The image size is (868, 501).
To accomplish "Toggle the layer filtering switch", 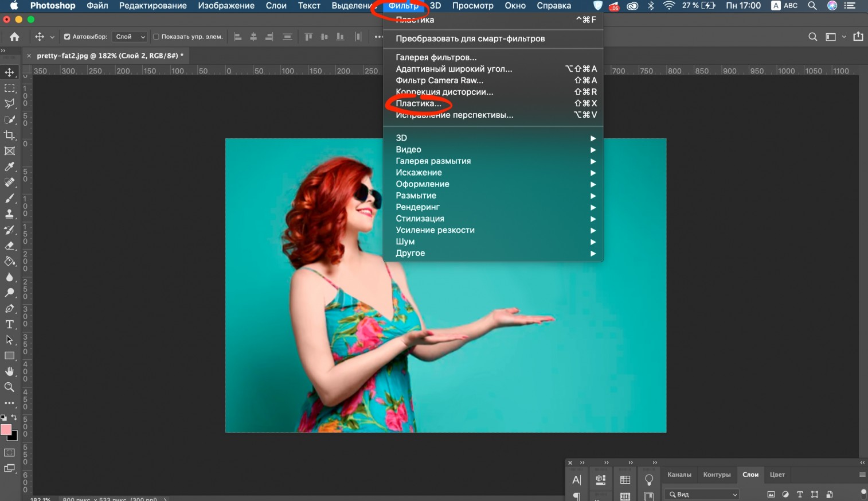I will coord(863,493).
